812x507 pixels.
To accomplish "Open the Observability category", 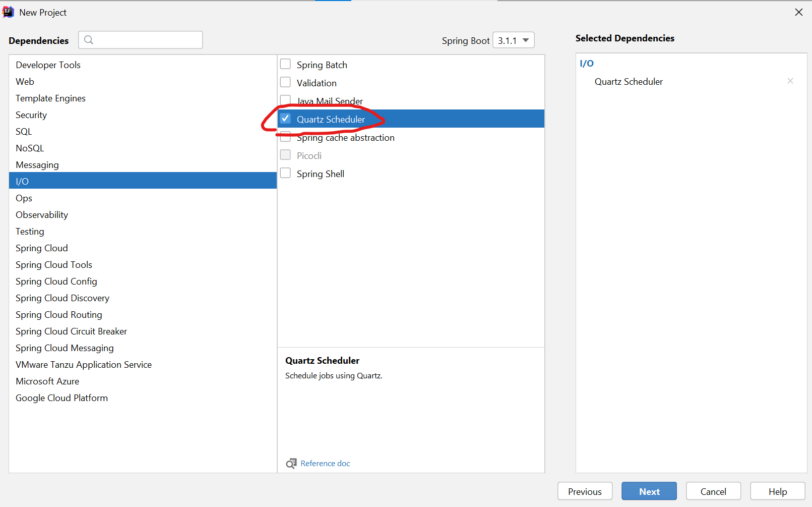I will coord(143,215).
